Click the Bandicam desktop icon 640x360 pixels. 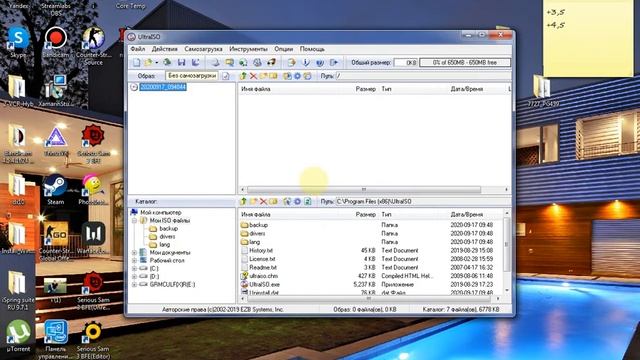click(56, 42)
